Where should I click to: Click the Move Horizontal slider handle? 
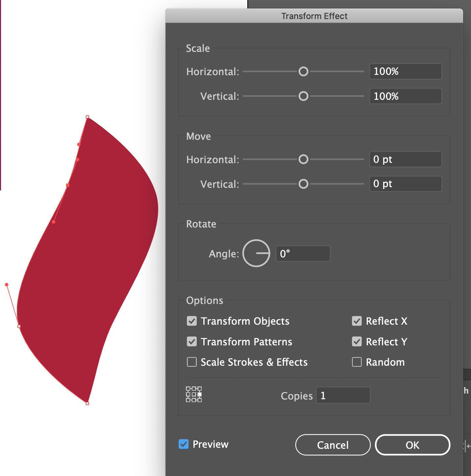point(303,159)
